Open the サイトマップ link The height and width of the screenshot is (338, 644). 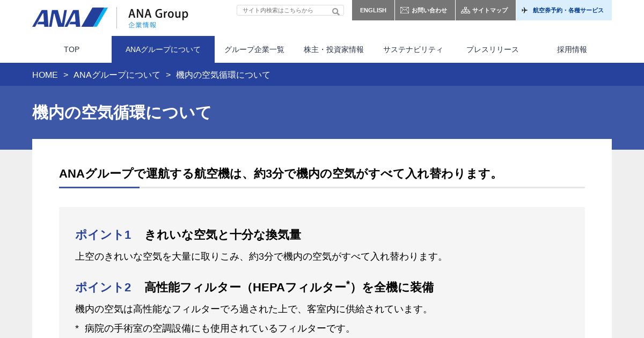pos(486,10)
